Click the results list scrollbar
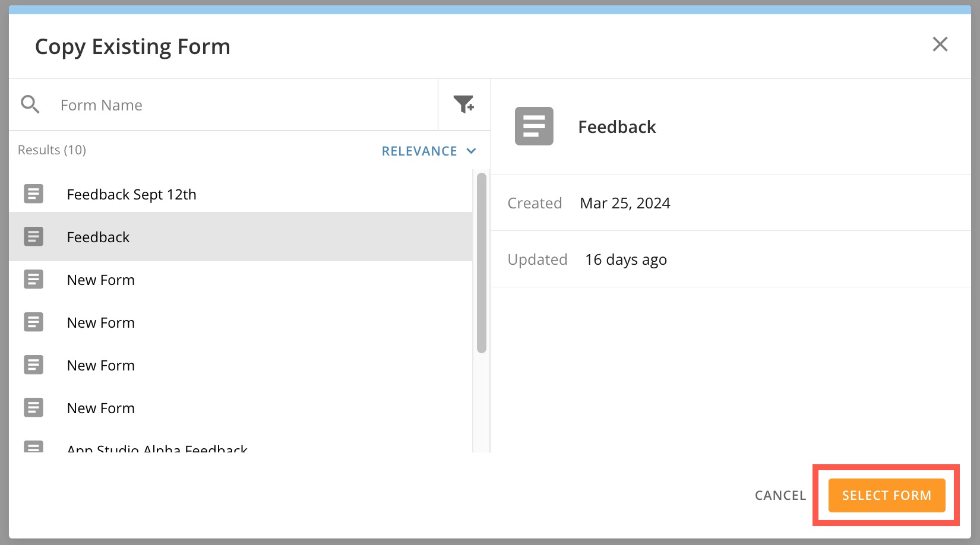This screenshot has width=980, height=545. point(481,262)
